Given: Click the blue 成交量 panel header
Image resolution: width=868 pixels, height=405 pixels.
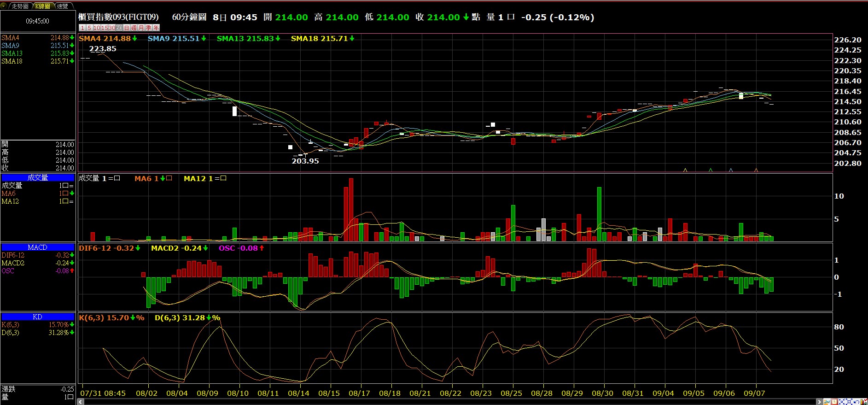Looking at the screenshot, I should click(x=38, y=177).
